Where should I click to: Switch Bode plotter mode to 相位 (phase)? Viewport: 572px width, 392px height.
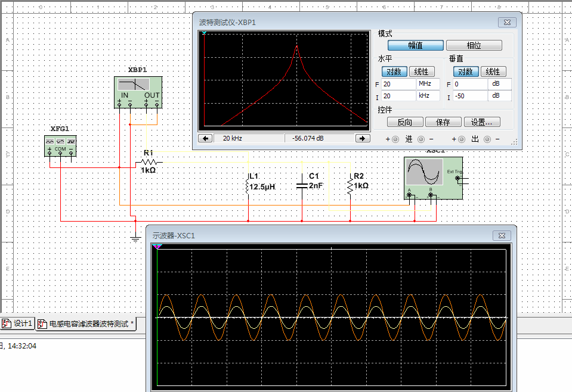(474, 45)
